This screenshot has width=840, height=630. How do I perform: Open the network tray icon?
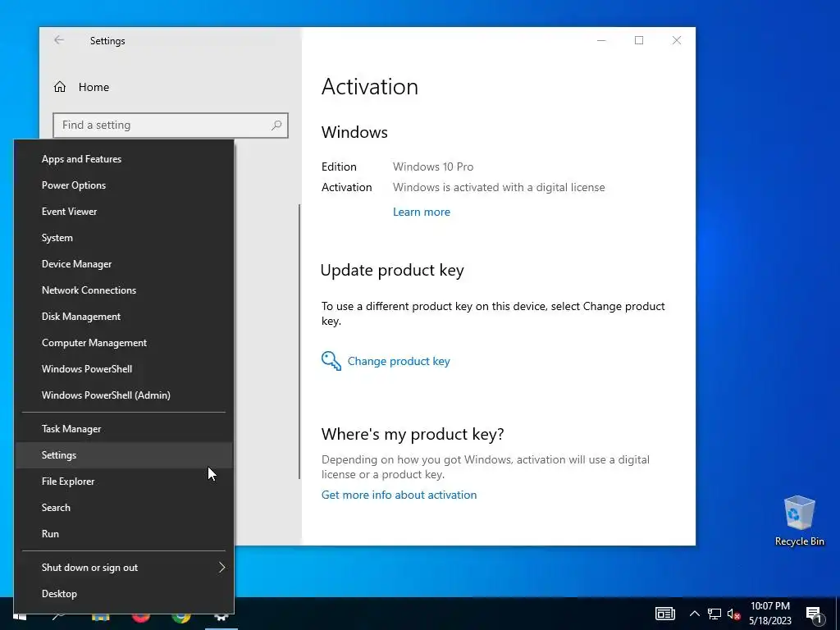point(714,614)
